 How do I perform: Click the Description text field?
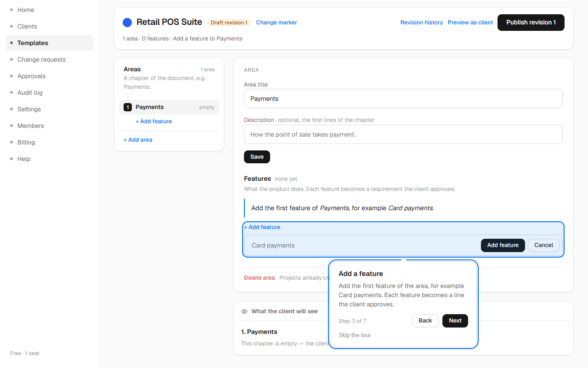[x=403, y=134]
